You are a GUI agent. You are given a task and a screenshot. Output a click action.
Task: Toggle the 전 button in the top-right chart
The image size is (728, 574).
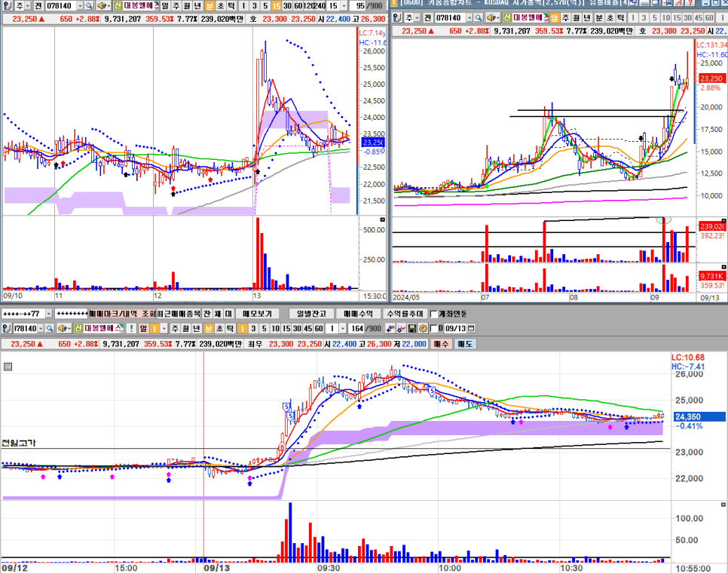(x=427, y=18)
